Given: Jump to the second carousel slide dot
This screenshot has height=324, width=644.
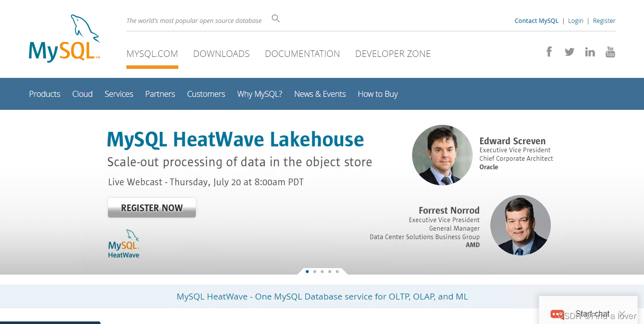Looking at the screenshot, I should pos(315,272).
